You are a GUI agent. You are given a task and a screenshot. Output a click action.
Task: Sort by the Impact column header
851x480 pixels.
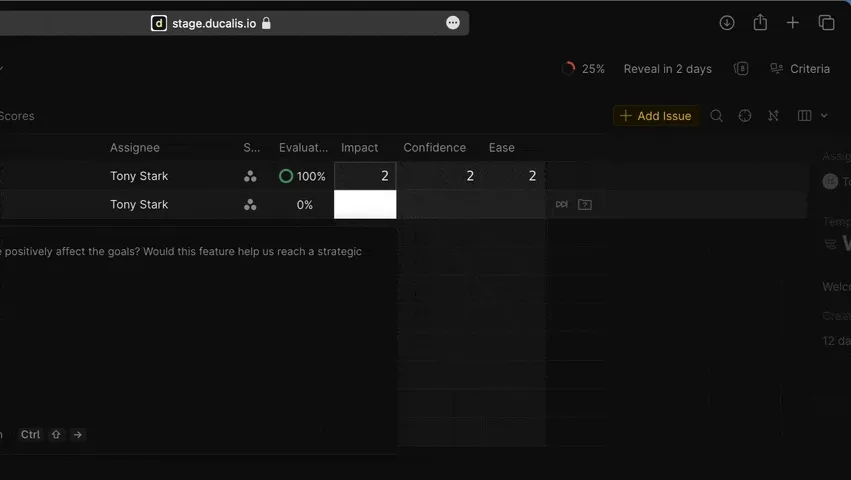(360, 148)
